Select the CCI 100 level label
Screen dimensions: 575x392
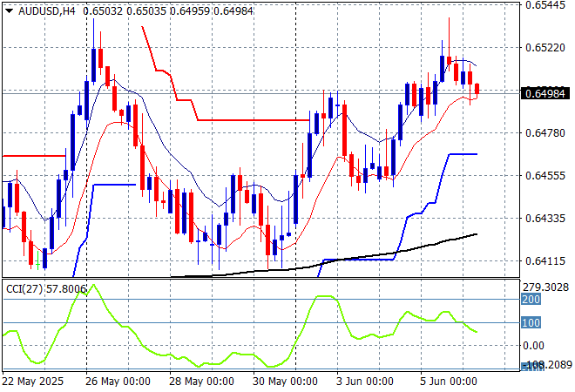pyautogui.click(x=532, y=323)
